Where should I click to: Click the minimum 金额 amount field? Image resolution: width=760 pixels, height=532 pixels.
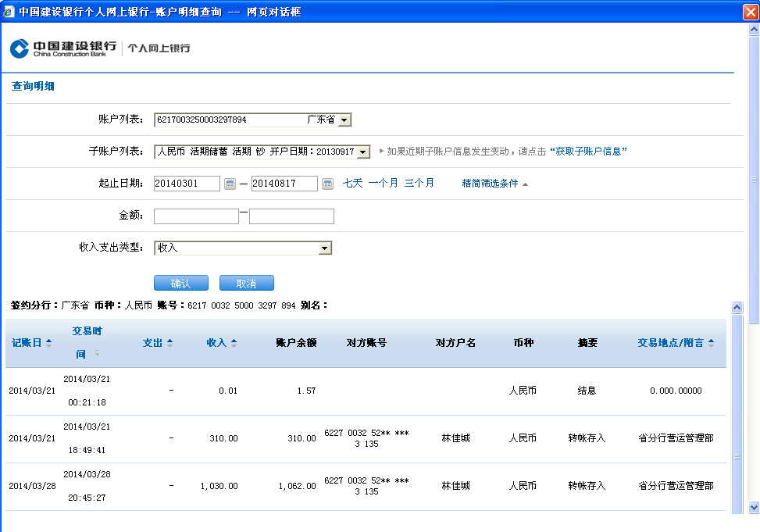coord(196,216)
